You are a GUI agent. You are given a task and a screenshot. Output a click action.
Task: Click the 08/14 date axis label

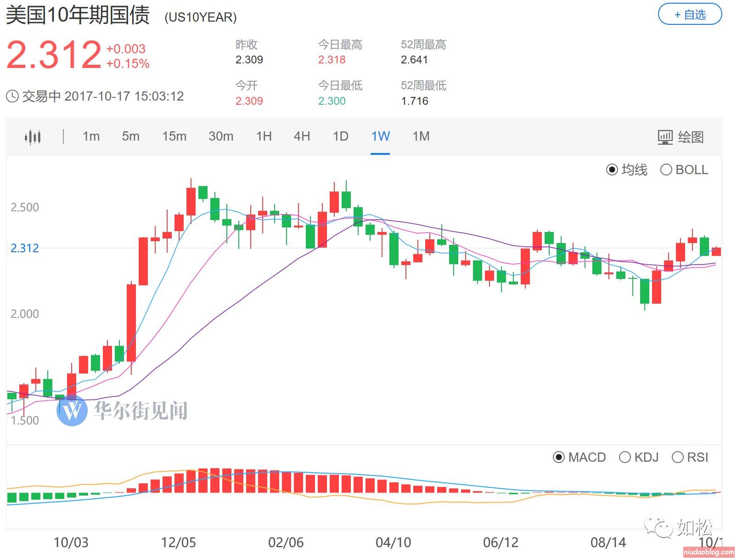(x=608, y=543)
